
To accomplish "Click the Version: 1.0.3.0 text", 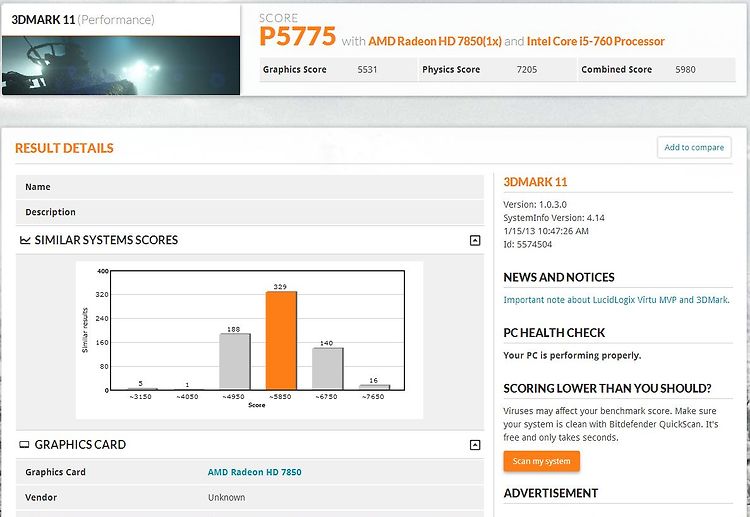I will point(535,204).
